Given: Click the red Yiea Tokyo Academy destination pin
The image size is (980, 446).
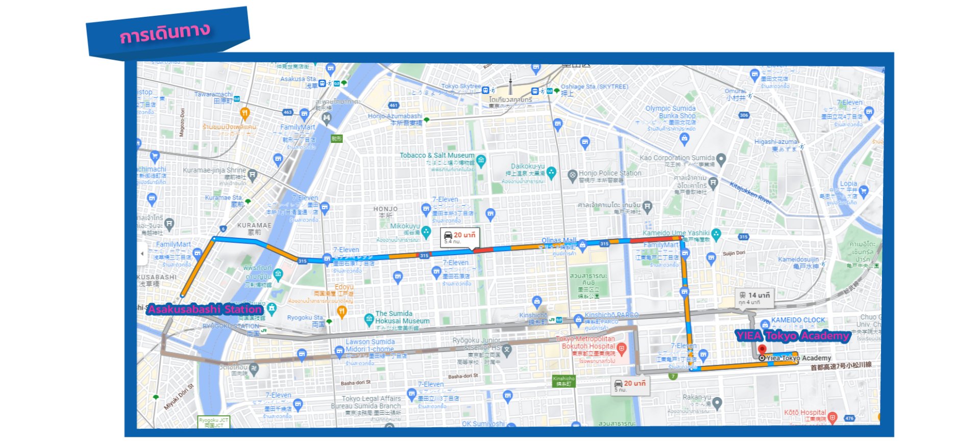Looking at the screenshot, I should tap(762, 350).
